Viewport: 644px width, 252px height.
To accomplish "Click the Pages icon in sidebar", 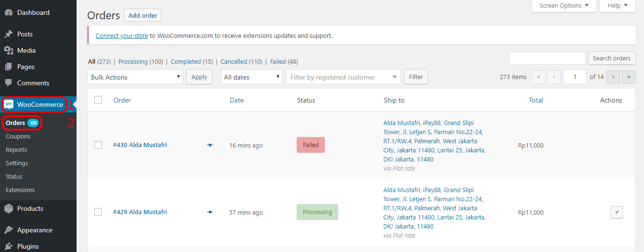I will tap(9, 67).
